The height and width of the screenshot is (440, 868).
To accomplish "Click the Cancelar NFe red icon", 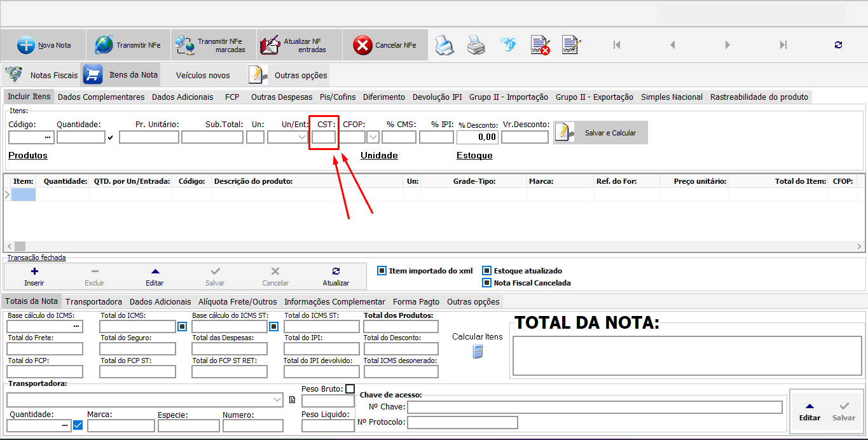I will (x=362, y=44).
